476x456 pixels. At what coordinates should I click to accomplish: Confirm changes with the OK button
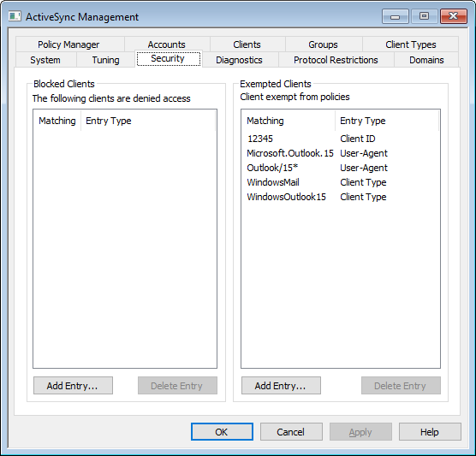click(222, 432)
